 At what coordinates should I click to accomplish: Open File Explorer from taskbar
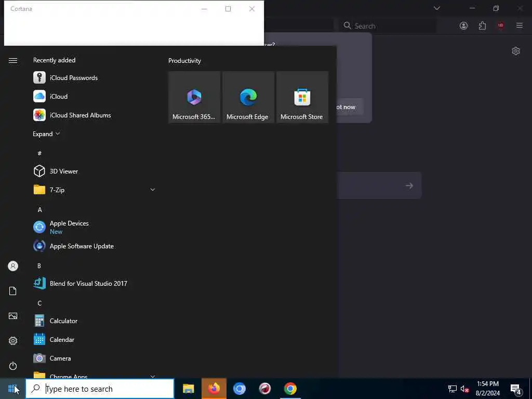coord(188,389)
